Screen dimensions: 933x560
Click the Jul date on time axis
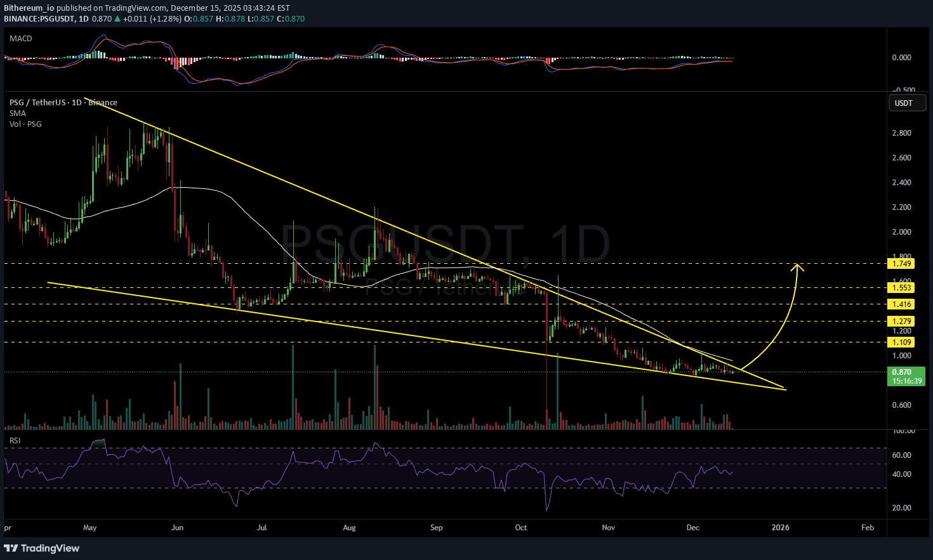(x=261, y=528)
